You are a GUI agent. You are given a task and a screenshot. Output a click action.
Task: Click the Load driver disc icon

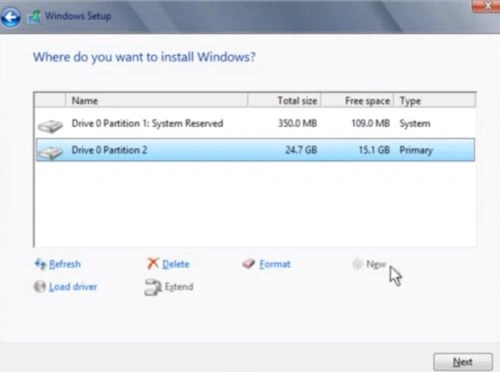(x=40, y=286)
